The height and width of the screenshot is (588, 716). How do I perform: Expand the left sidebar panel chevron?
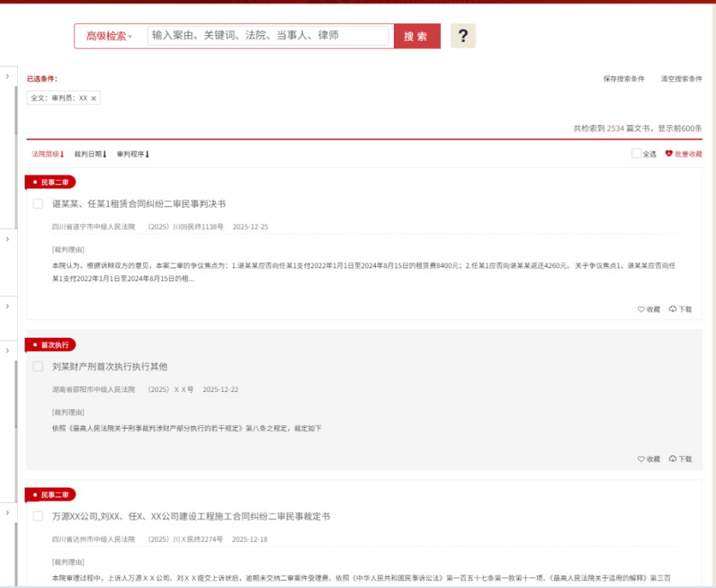7,75
